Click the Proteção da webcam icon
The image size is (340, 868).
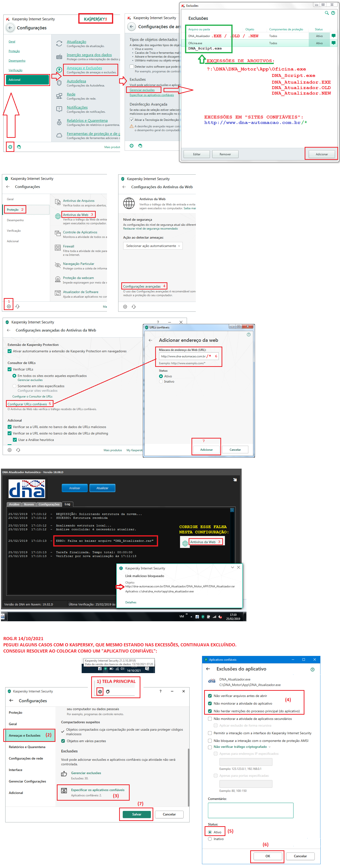(58, 279)
